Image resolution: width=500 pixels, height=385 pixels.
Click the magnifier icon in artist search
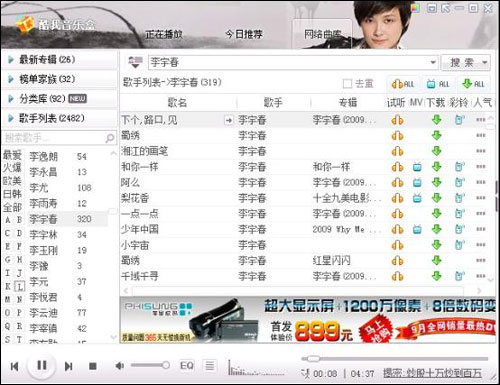110,138
